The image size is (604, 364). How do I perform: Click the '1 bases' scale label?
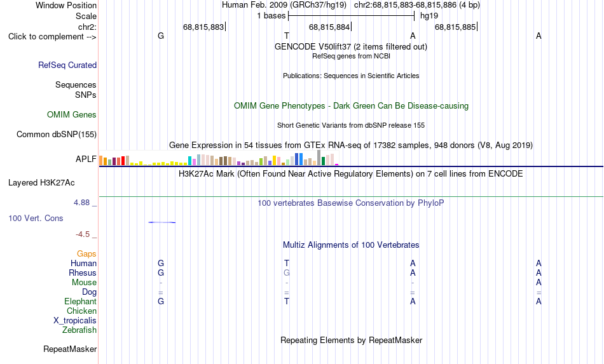(271, 16)
